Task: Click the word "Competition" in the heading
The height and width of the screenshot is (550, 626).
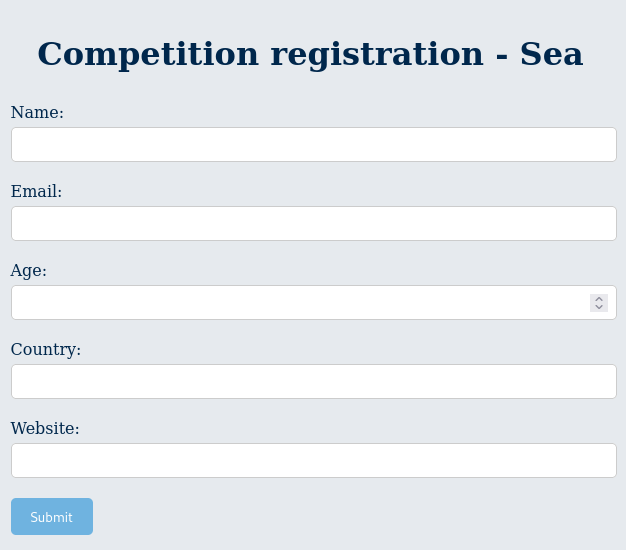Action: click(148, 55)
